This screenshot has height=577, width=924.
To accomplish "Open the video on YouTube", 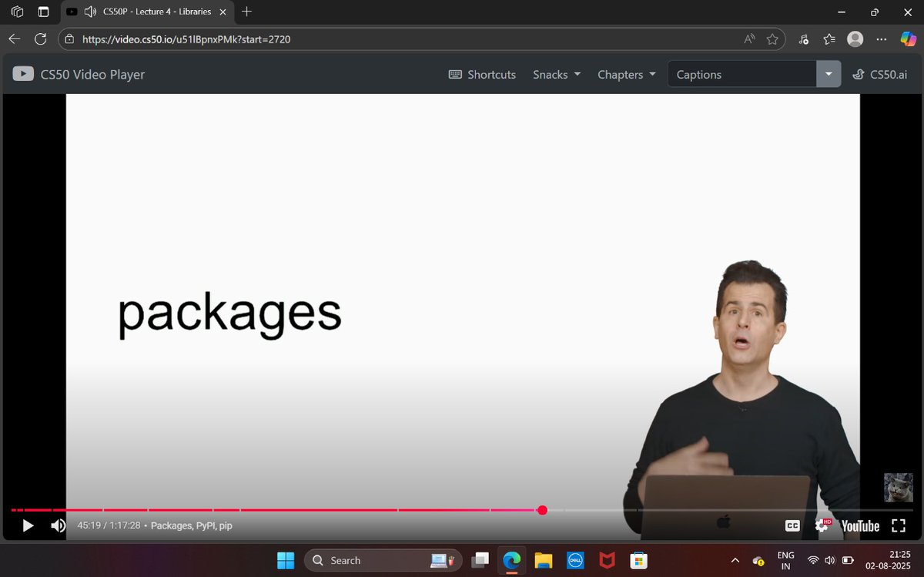I will [860, 526].
